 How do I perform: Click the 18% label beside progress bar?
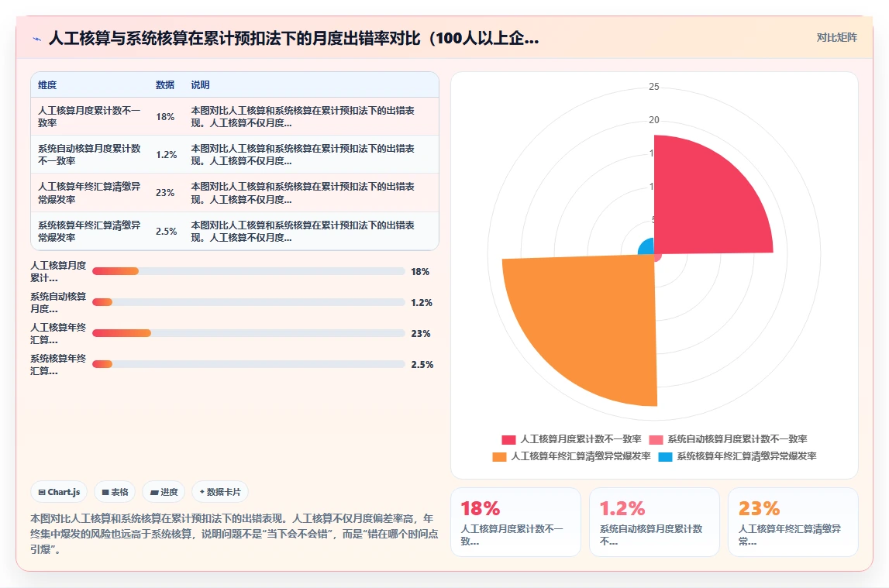pyautogui.click(x=420, y=272)
